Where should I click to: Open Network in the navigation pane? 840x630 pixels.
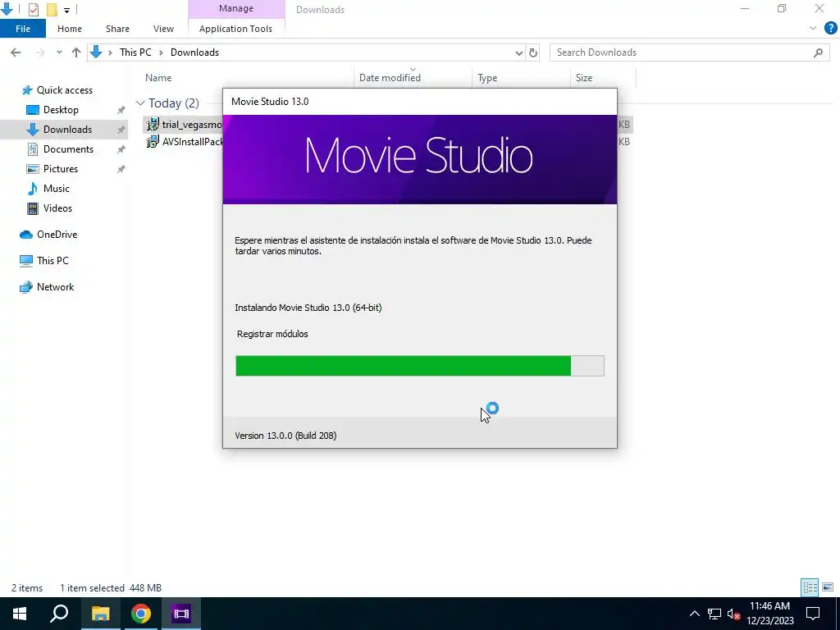55,287
